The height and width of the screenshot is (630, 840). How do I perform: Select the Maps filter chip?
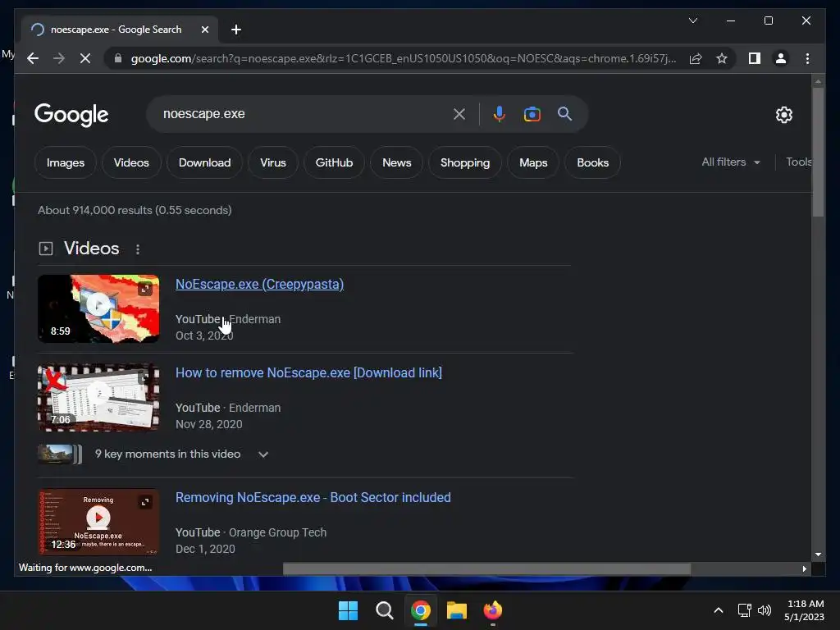pos(533,162)
